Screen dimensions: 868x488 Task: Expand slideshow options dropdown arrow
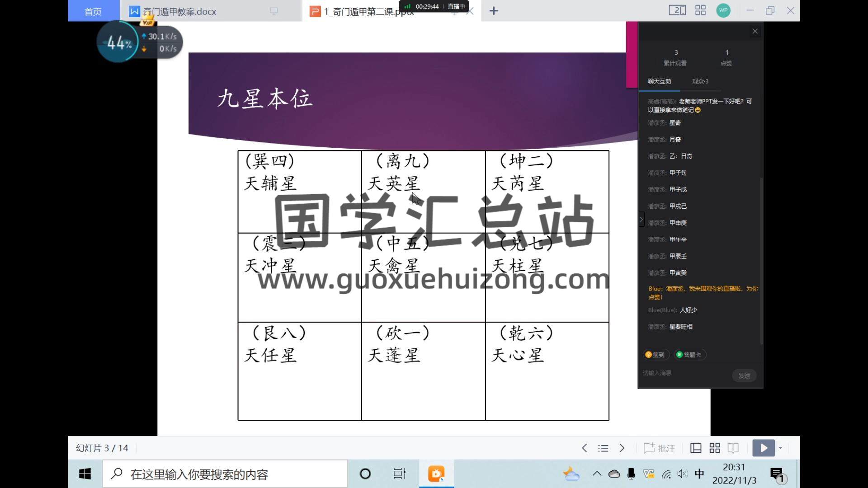tap(780, 448)
